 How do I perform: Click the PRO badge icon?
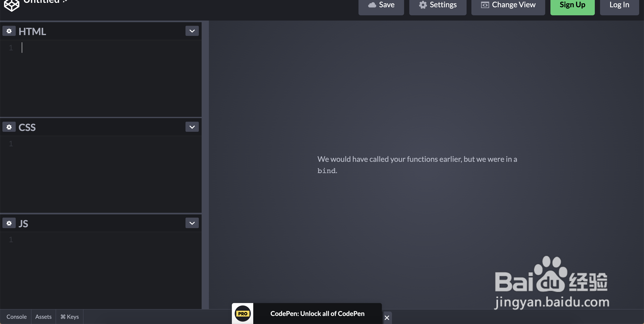click(x=243, y=314)
